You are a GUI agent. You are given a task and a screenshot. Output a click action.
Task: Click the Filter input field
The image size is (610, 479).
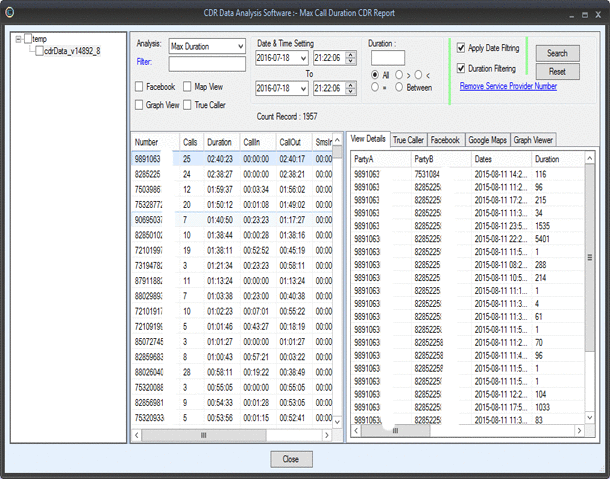207,64
